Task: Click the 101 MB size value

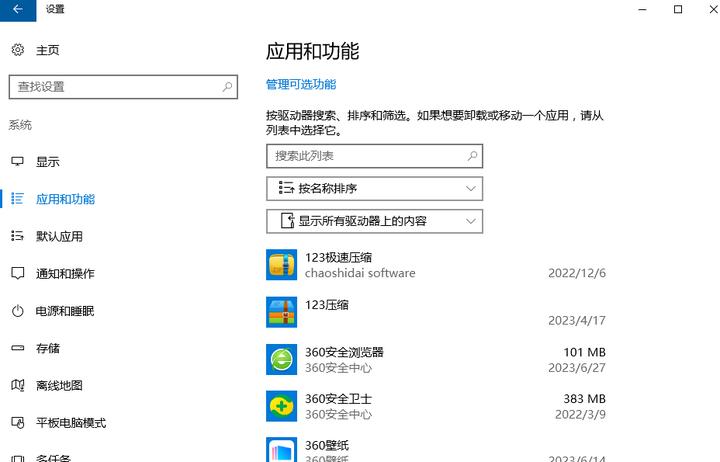Action: click(585, 352)
